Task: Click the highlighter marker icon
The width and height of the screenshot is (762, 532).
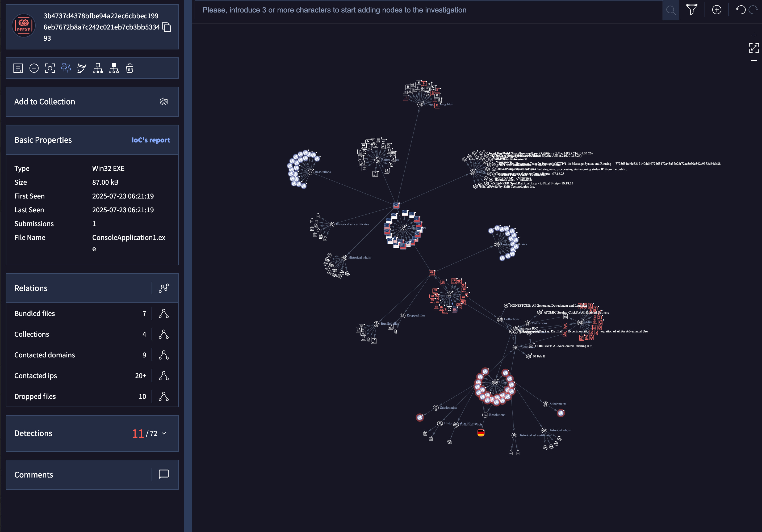Action: tap(82, 68)
